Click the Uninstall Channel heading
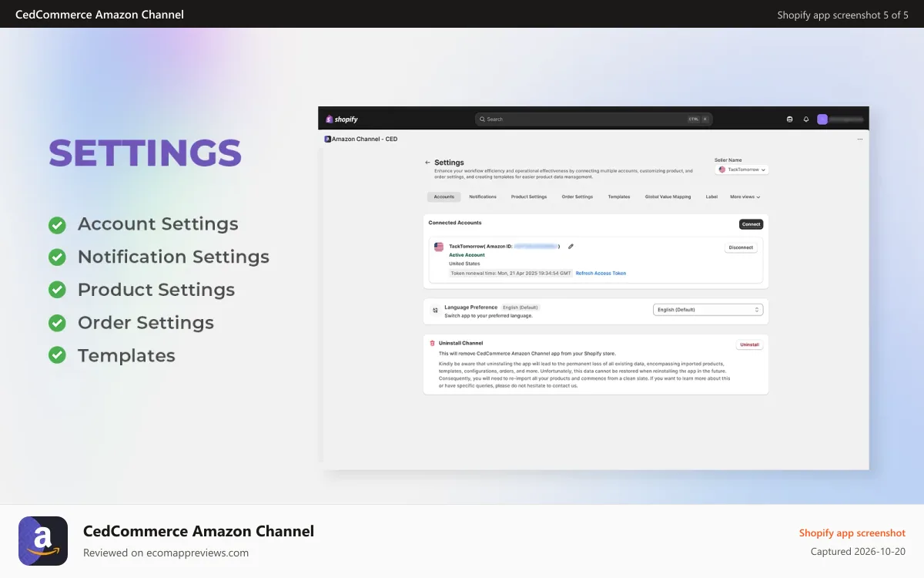Screen dimensions: 924x578 pyautogui.click(x=461, y=343)
